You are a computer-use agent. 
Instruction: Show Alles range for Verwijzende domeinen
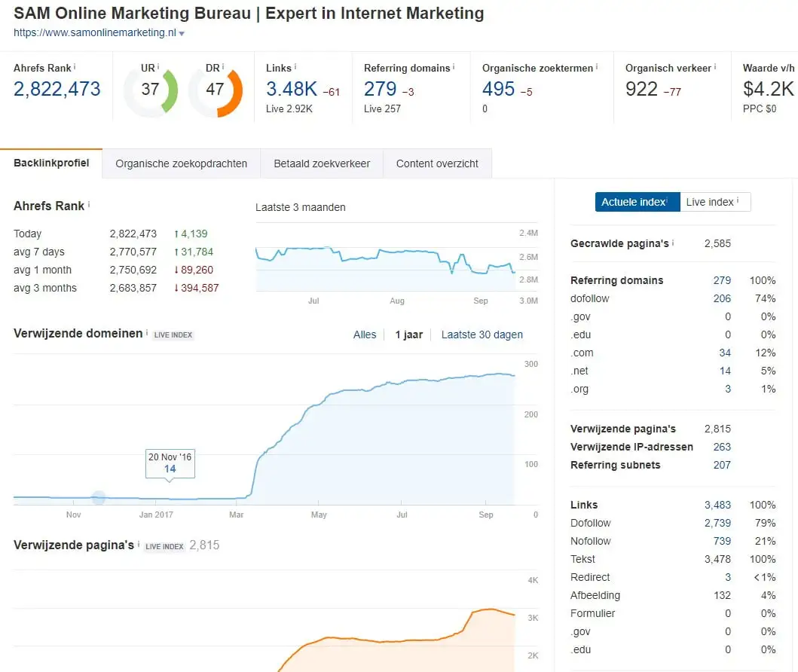pyautogui.click(x=365, y=334)
